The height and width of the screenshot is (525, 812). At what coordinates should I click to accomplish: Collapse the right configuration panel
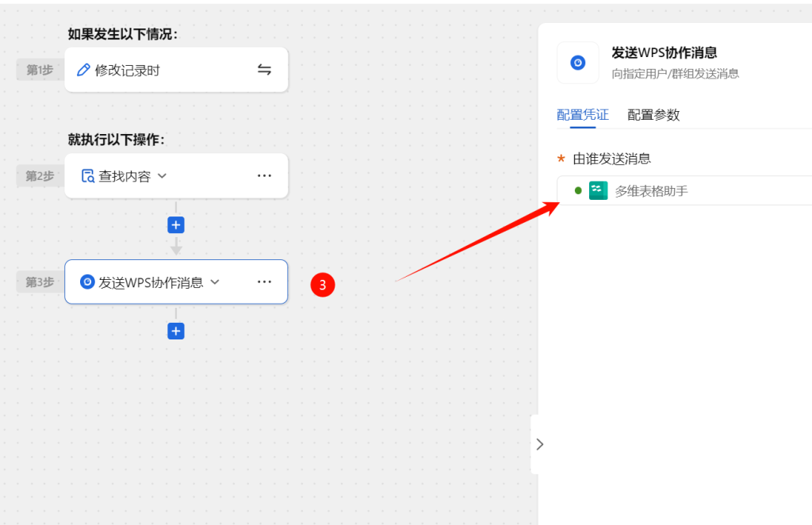(x=539, y=444)
